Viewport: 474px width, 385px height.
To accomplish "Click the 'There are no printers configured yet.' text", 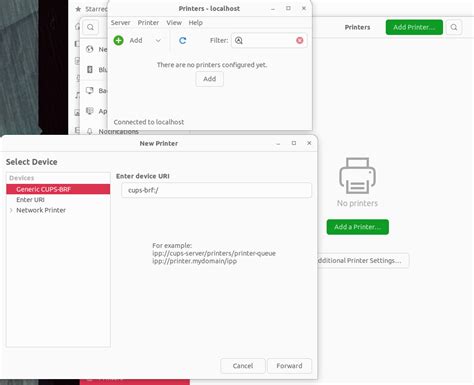I will [212, 65].
